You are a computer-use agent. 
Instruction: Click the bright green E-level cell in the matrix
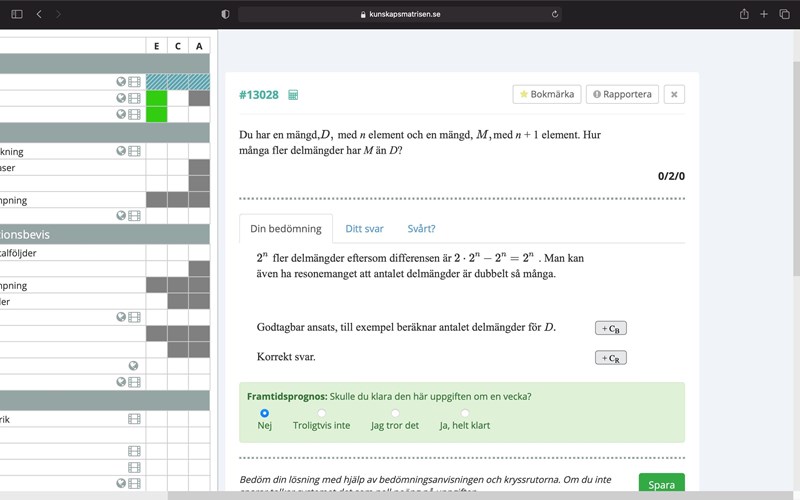point(156,98)
